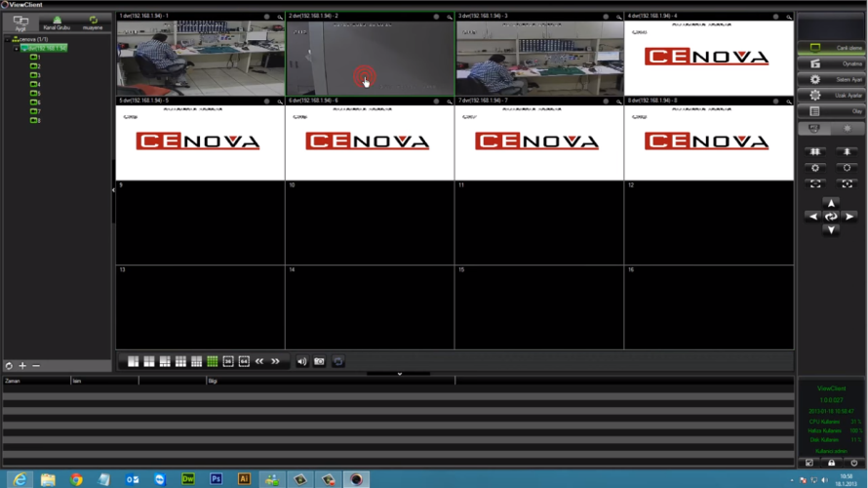Toggle audio with the speaker icon

(301, 361)
